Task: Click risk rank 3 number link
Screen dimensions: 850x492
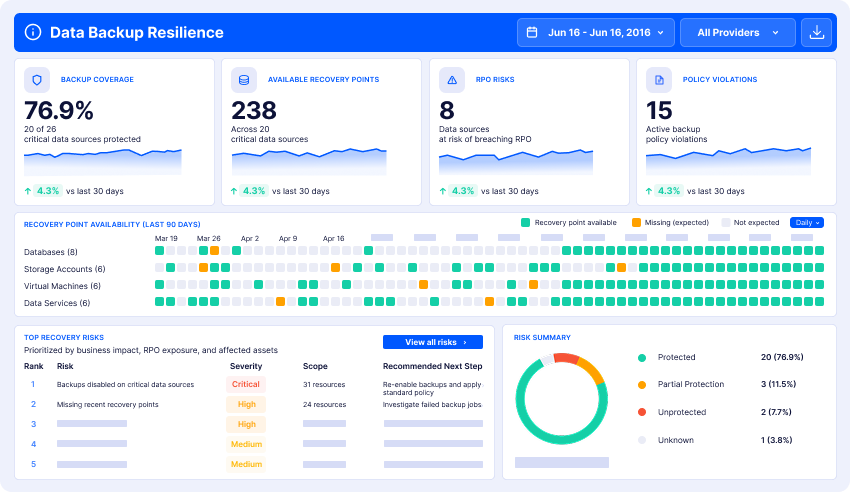Action: click(x=33, y=424)
